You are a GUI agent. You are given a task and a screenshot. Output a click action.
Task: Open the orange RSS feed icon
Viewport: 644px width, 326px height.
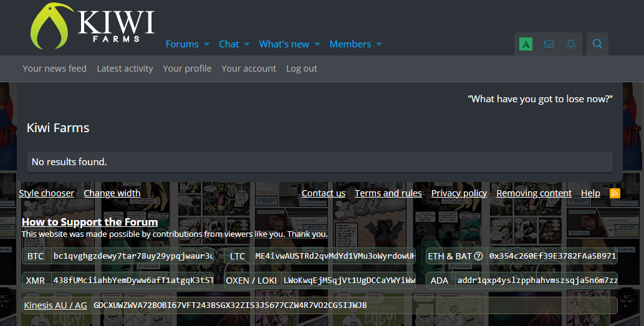tap(615, 193)
